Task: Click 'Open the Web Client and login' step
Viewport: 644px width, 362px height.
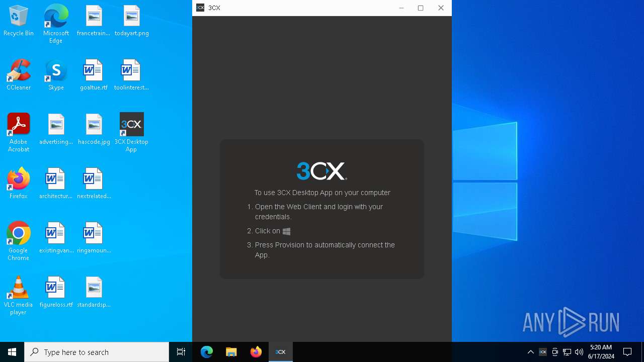Action: coord(319,212)
